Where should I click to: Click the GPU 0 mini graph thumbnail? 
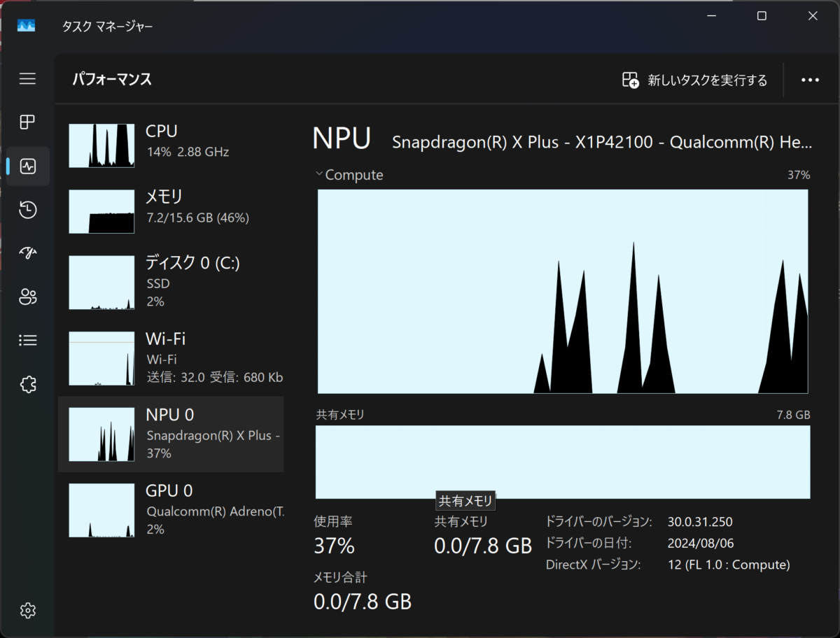[101, 510]
